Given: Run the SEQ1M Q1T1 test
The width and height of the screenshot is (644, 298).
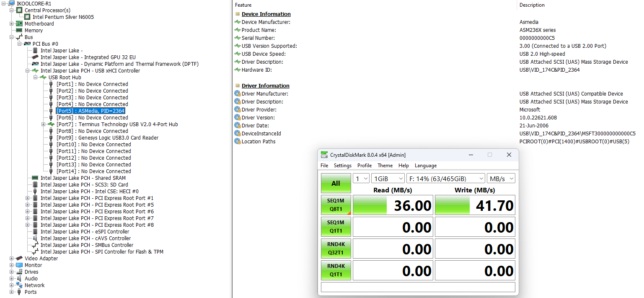Looking at the screenshot, I should pyautogui.click(x=336, y=227).
